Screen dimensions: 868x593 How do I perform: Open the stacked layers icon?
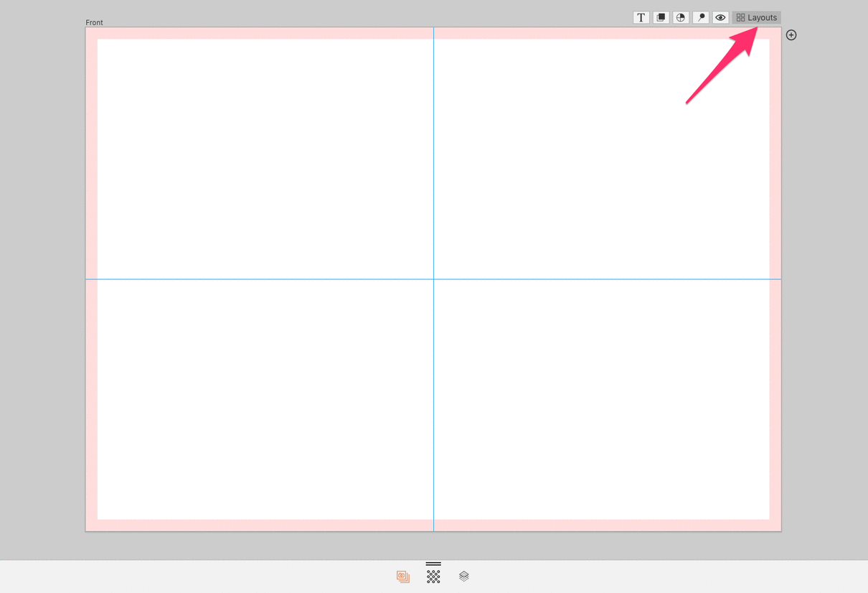coord(464,576)
